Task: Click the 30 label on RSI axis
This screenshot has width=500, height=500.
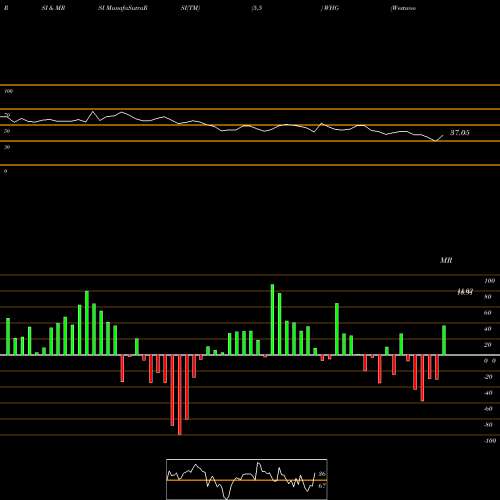Action: 7,147
